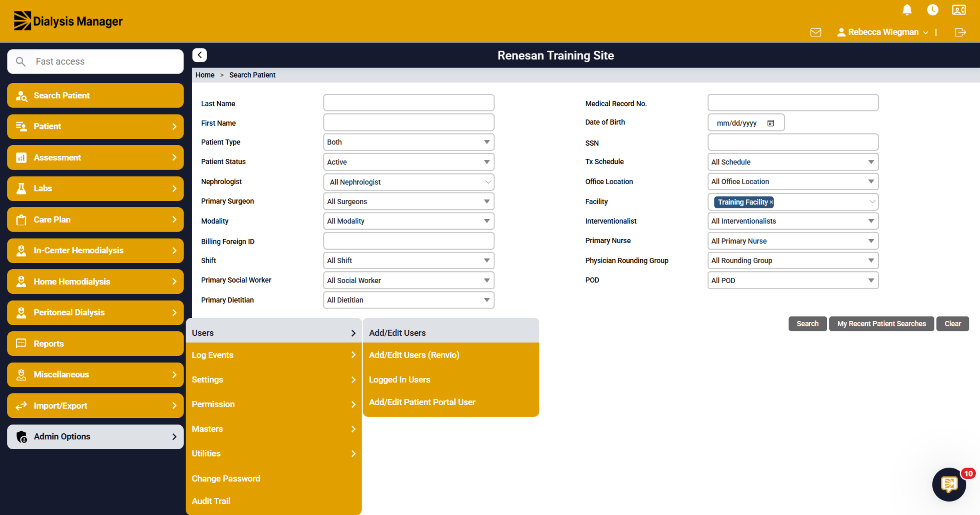
Task: Select Logged In Users menu item
Action: point(451,380)
